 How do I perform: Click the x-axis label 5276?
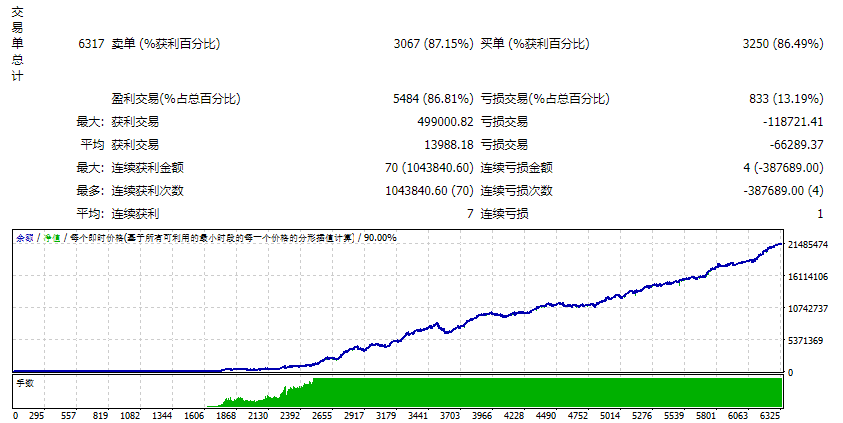coord(642,415)
